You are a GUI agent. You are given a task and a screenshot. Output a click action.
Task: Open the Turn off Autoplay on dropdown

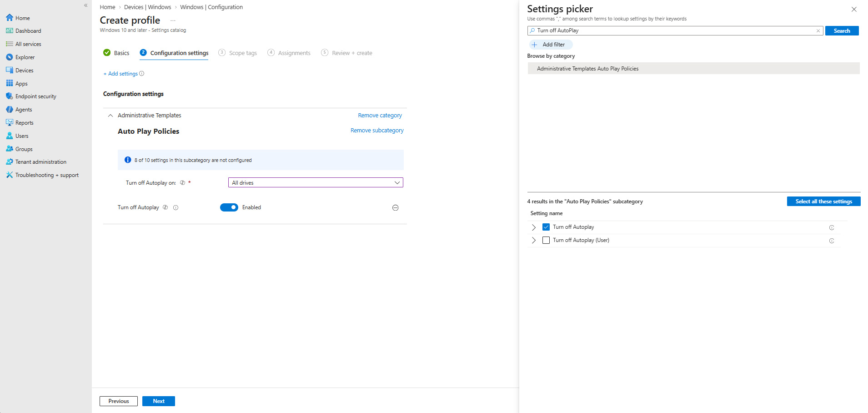pyautogui.click(x=316, y=182)
